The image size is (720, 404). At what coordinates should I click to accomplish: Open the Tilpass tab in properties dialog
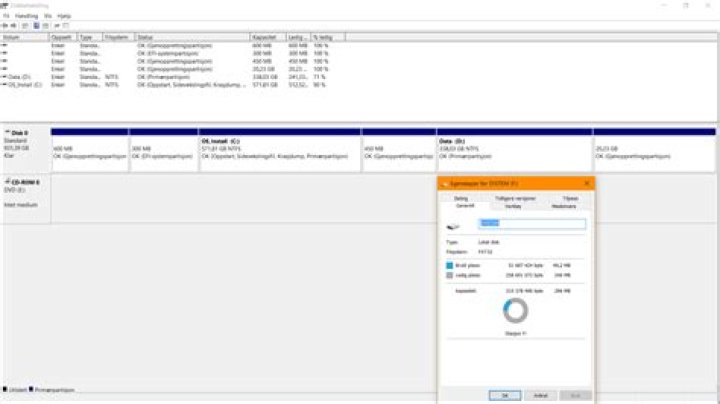click(570, 198)
